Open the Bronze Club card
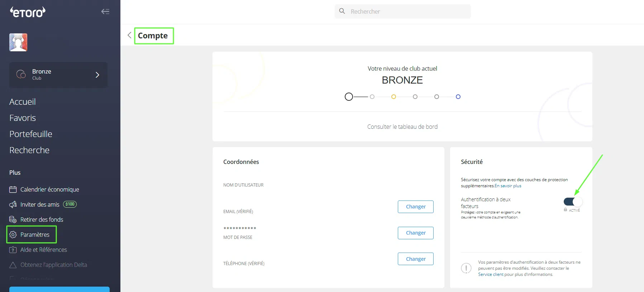644x292 pixels. pyautogui.click(x=58, y=75)
